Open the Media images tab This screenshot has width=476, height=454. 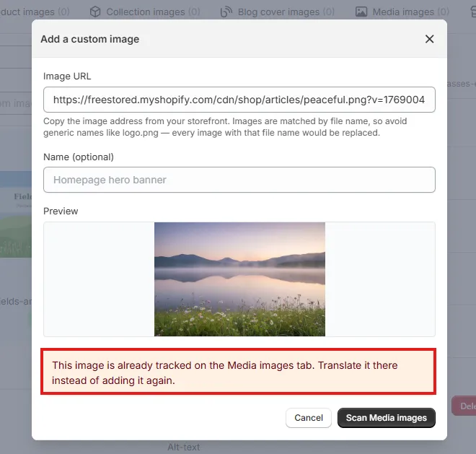pos(402,12)
